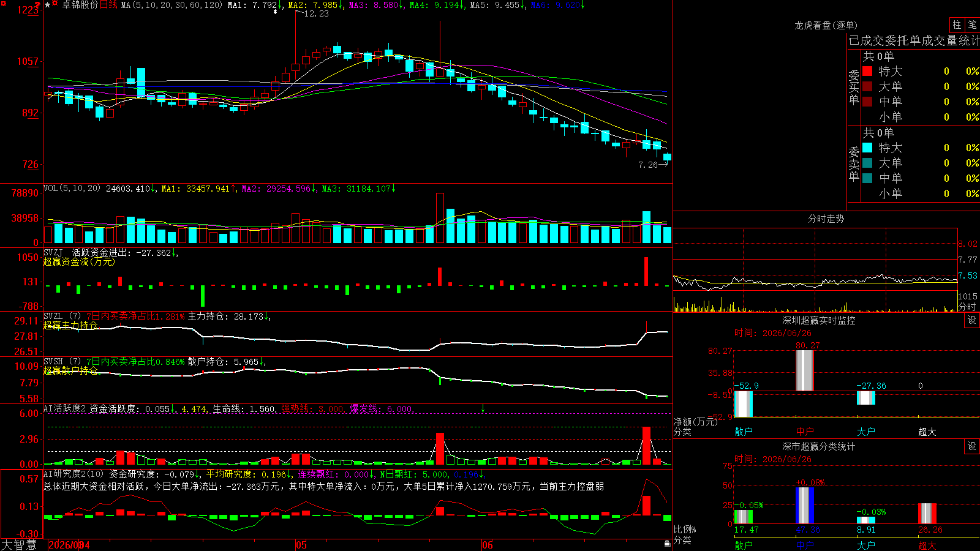Click the 大智慧 logo in bottom-left corner
The image size is (980, 551).
tap(19, 545)
